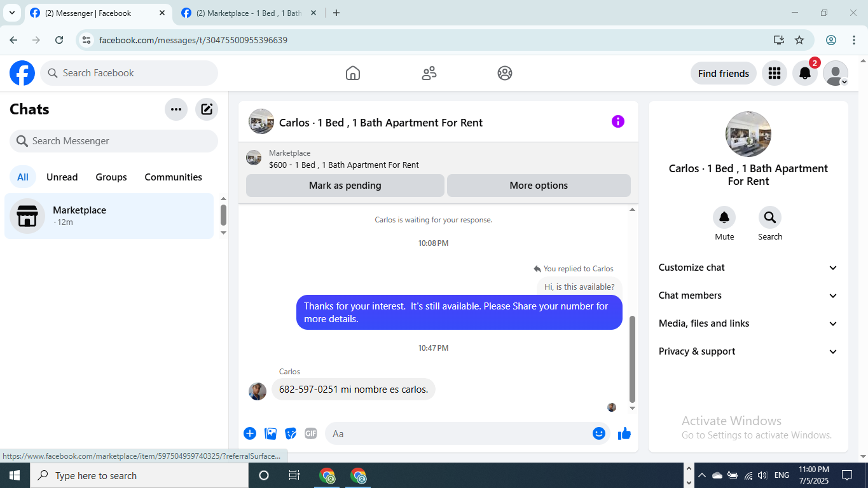Viewport: 868px width, 488px height.
Task: Search in conversation magnifier icon
Action: coord(770,217)
